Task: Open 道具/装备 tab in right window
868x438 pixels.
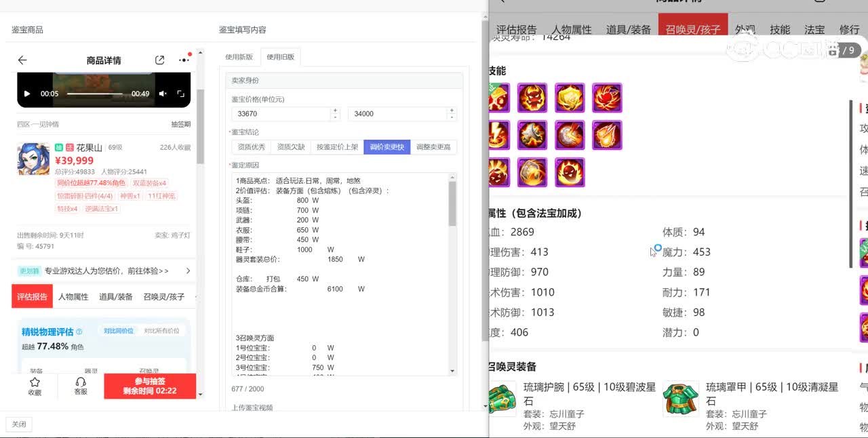Action: [x=629, y=30]
